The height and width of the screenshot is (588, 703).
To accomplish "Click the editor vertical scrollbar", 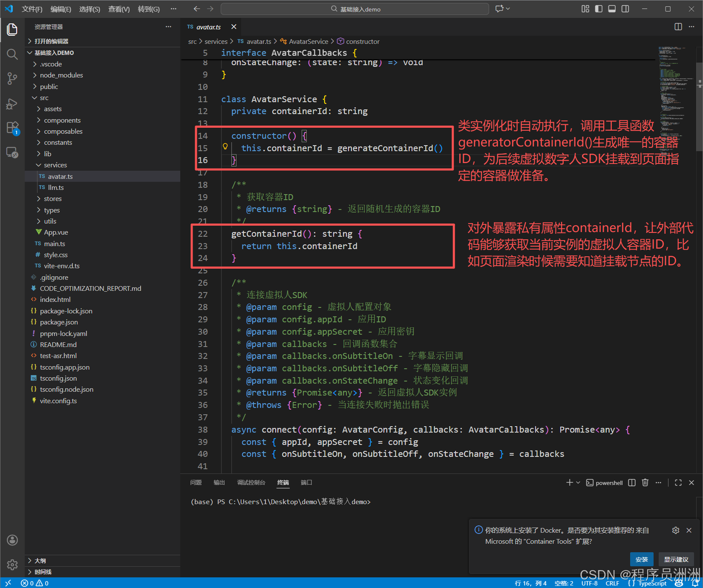I will click(700, 106).
